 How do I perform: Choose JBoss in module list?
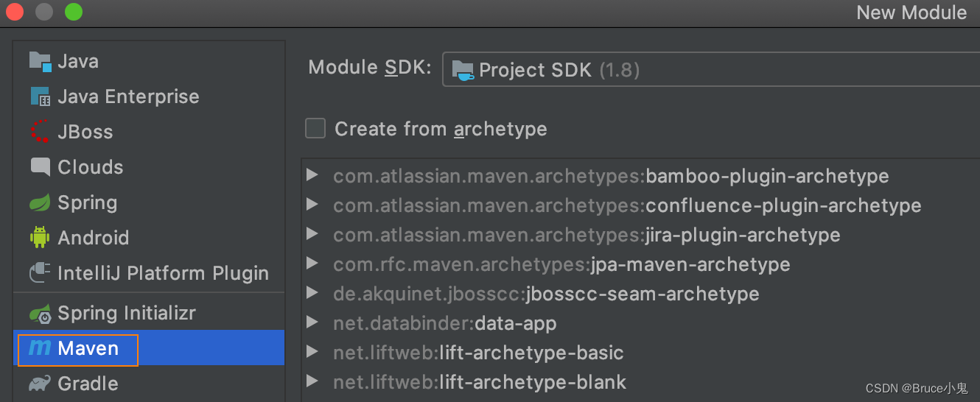click(149, 132)
